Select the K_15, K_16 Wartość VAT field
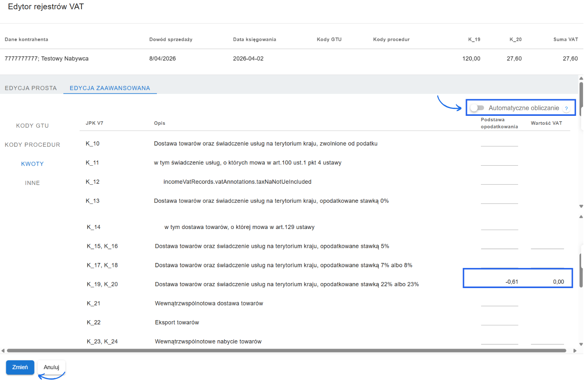 547,247
